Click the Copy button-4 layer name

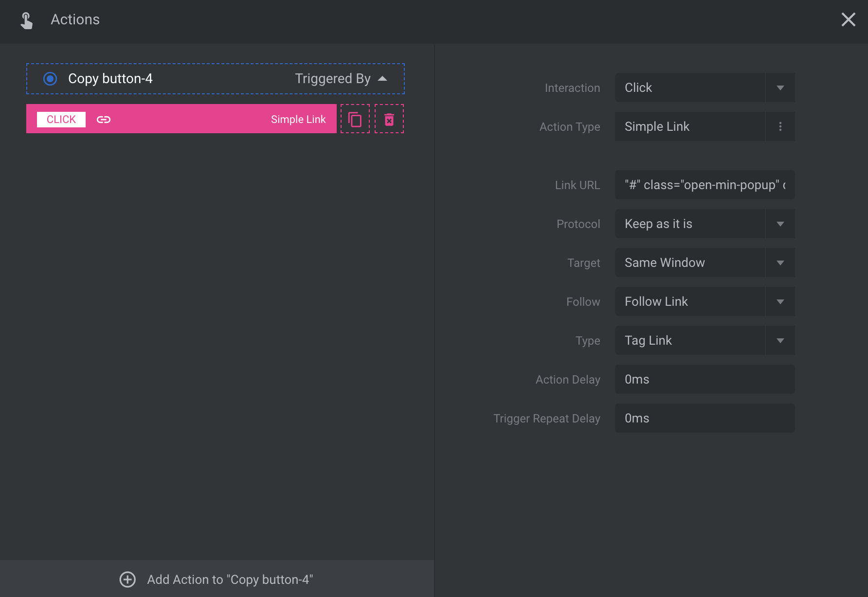tap(110, 79)
